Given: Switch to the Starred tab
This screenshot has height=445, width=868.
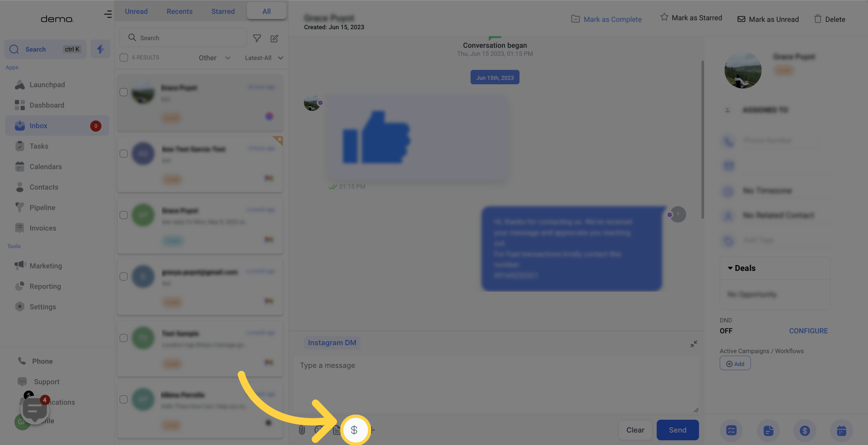Looking at the screenshot, I should (x=223, y=10).
